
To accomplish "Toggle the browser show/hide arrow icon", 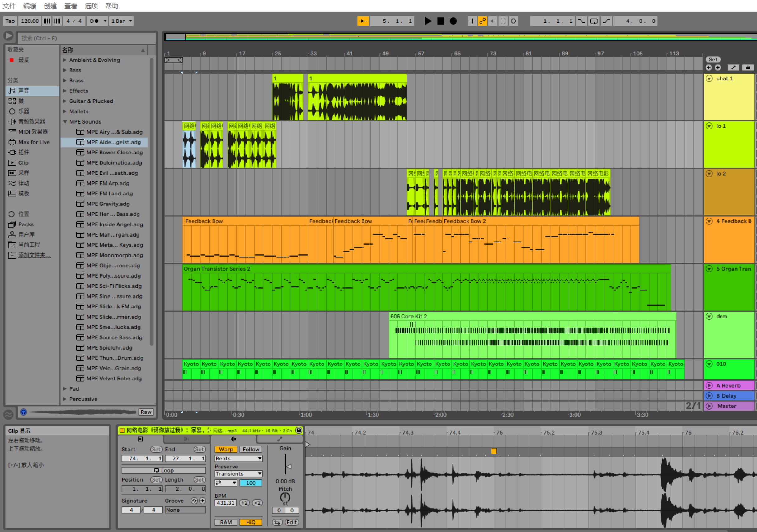I will click(9, 36).
